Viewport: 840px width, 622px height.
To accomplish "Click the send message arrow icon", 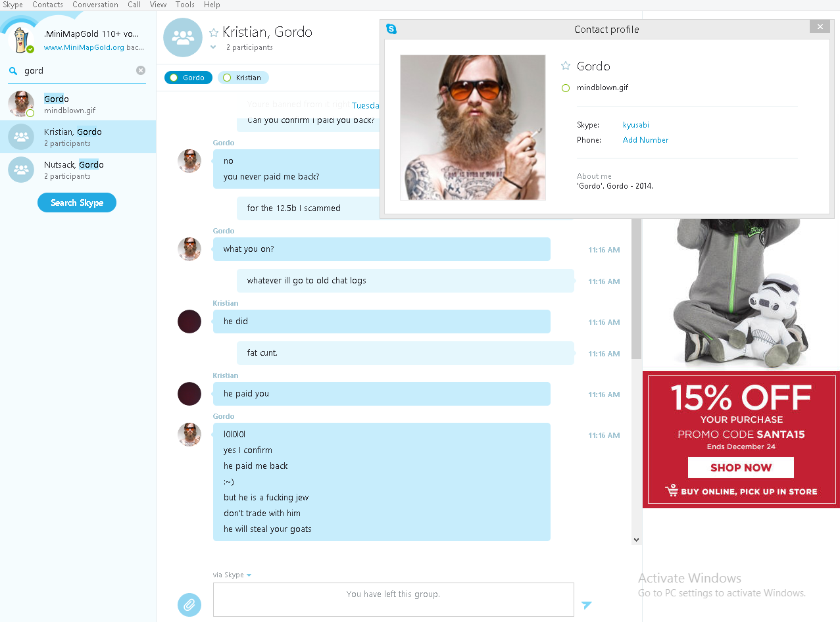I will 587,605.
